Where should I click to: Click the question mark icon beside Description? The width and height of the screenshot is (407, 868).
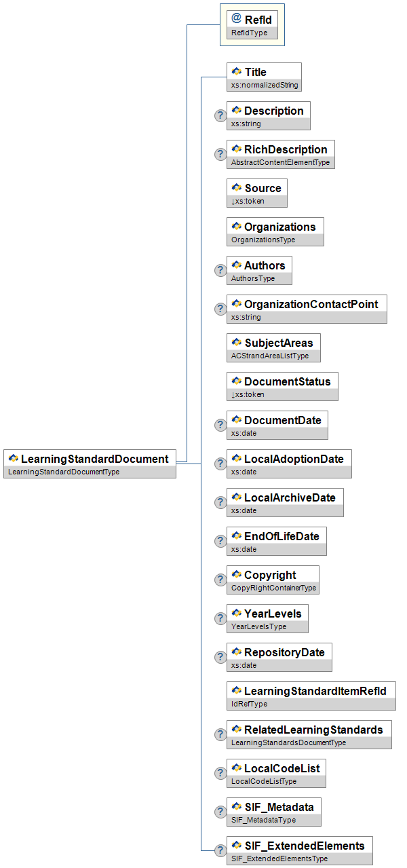(220, 115)
